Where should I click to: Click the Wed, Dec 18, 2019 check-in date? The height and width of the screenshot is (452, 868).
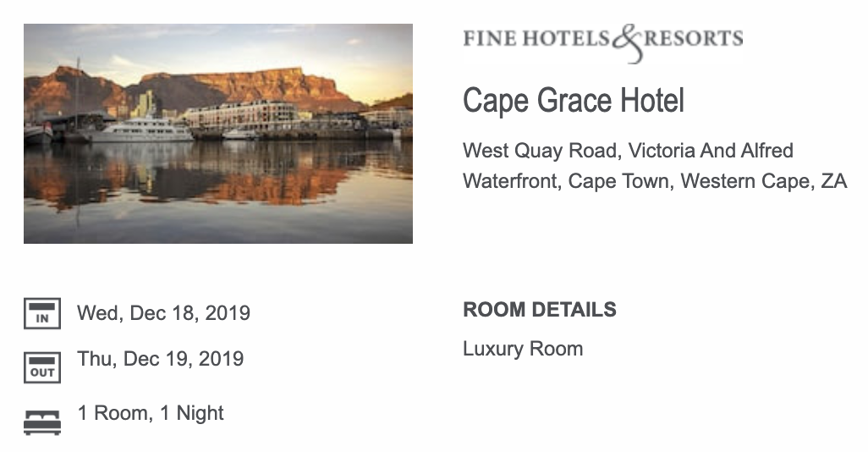163,313
